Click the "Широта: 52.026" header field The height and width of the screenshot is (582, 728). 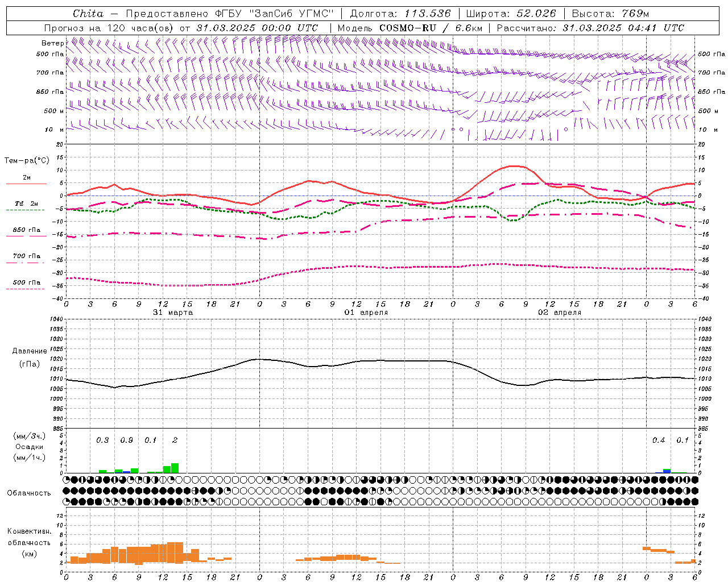point(511,14)
